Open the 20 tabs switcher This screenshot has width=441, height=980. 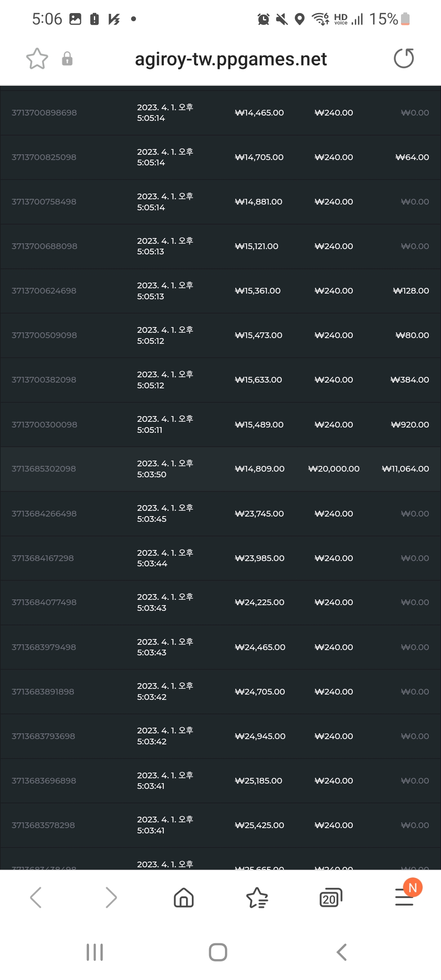[x=331, y=898]
